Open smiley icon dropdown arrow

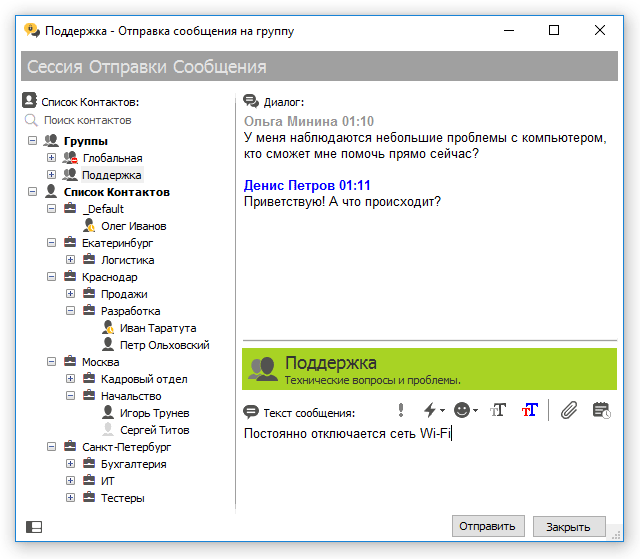coord(475,410)
